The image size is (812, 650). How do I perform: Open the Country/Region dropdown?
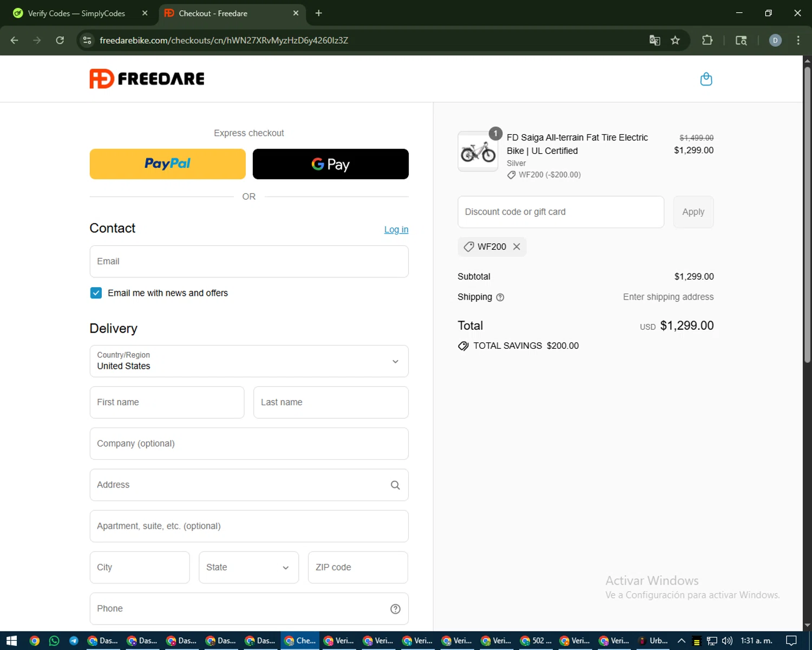[x=249, y=361]
